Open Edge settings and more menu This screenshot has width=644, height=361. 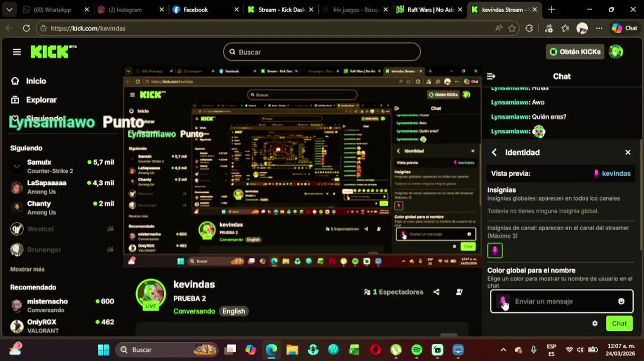(599, 29)
